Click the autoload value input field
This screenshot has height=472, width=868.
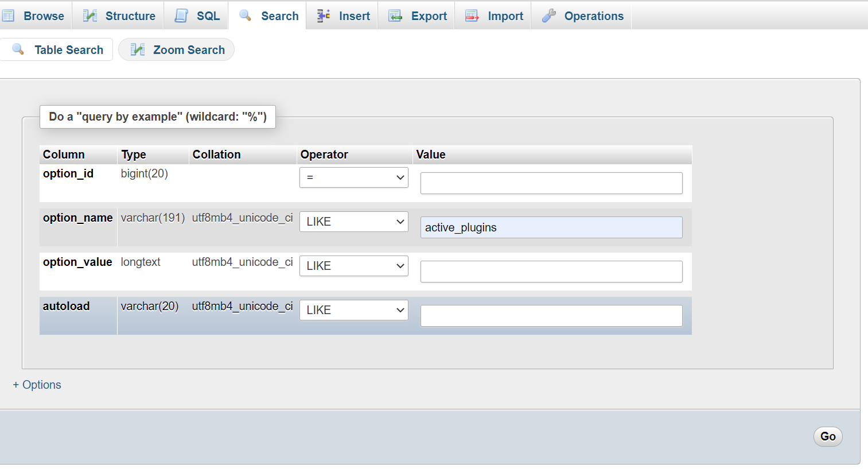pyautogui.click(x=551, y=315)
